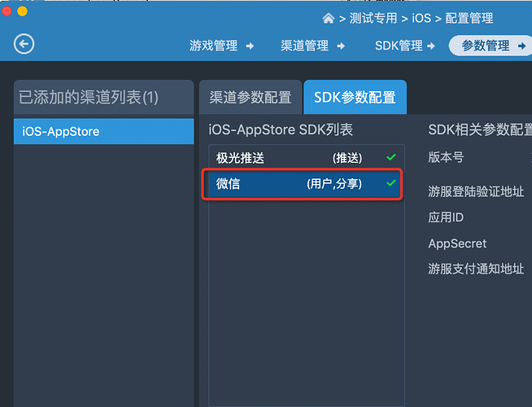
Task: Click the green checkmark beside 微信
Action: [x=391, y=183]
